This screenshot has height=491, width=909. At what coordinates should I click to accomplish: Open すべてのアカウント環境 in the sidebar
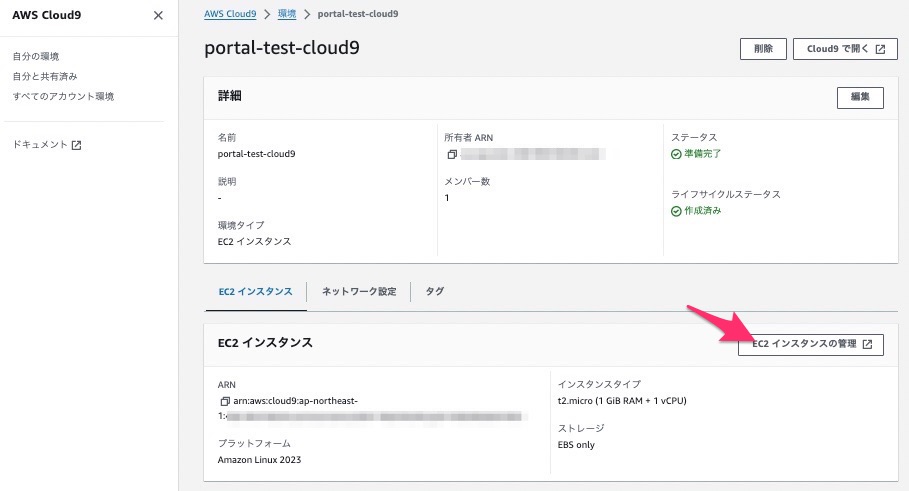pyautogui.click(x=63, y=96)
